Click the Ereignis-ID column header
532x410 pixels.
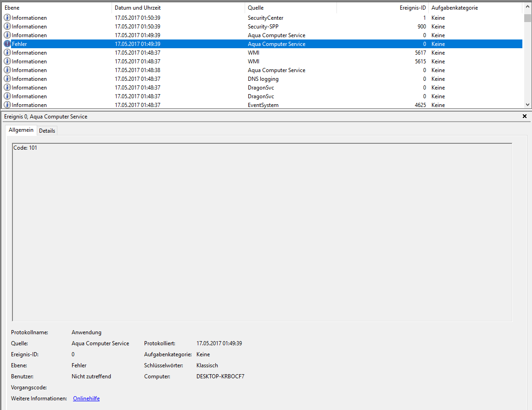[382, 8]
